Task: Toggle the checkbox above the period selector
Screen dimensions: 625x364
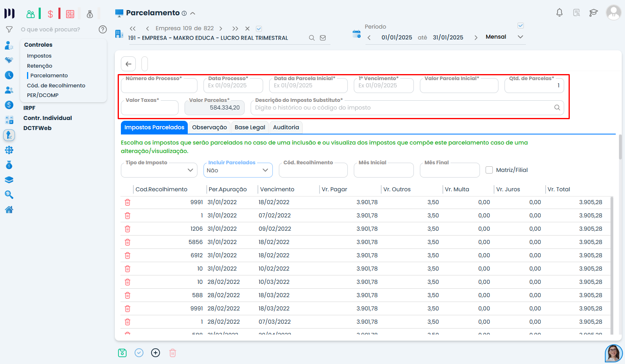Action: click(x=520, y=26)
